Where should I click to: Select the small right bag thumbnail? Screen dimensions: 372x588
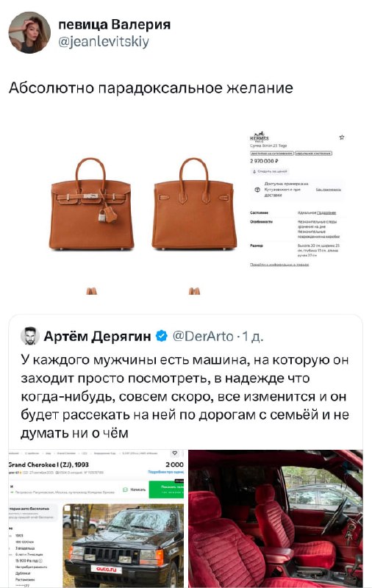[194, 291]
